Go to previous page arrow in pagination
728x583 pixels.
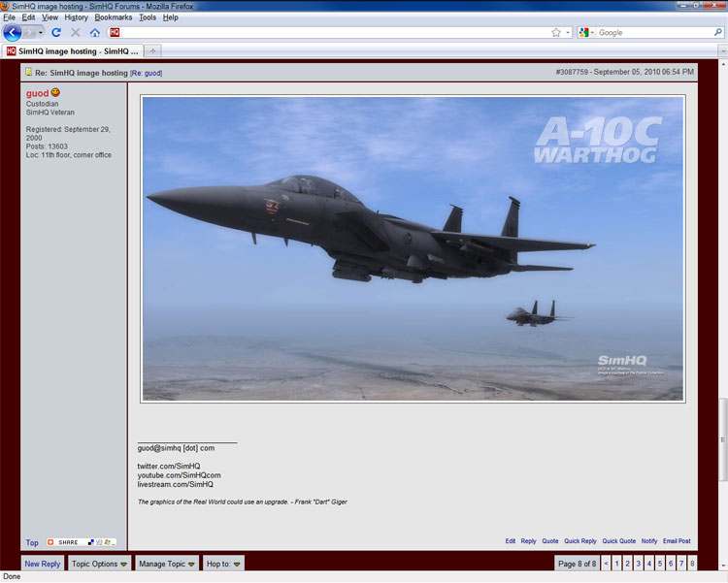pos(606,564)
